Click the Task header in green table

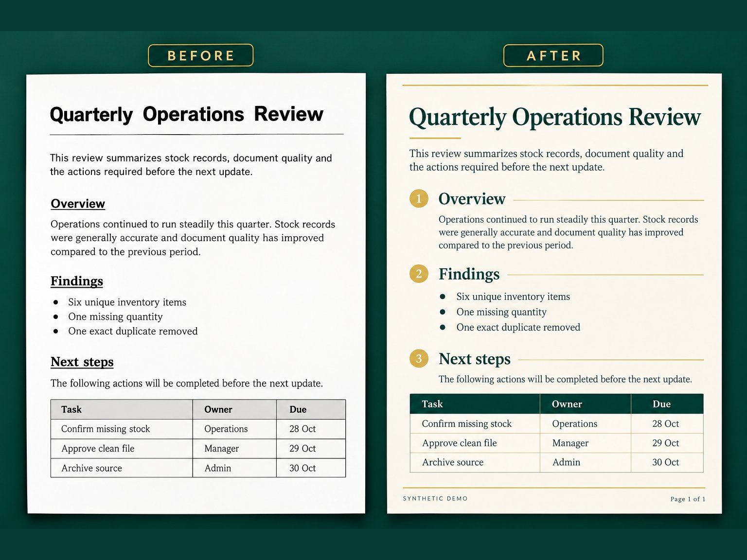point(432,404)
